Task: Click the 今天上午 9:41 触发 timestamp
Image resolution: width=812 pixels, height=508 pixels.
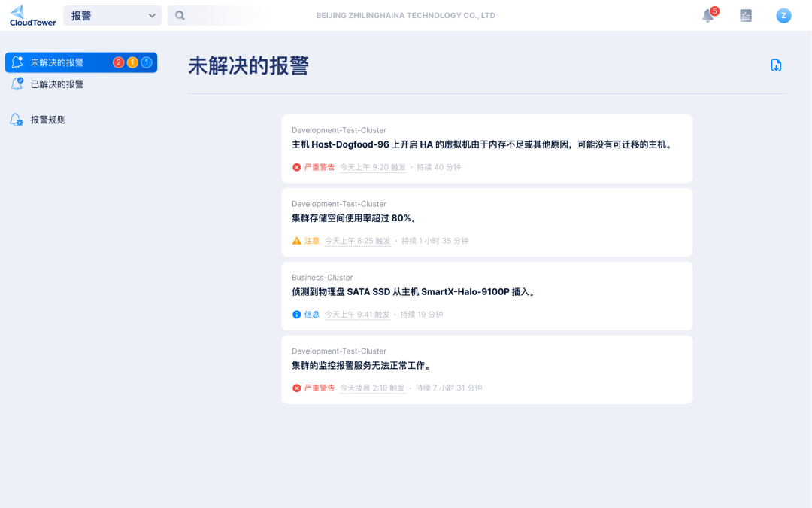Action: (357, 315)
